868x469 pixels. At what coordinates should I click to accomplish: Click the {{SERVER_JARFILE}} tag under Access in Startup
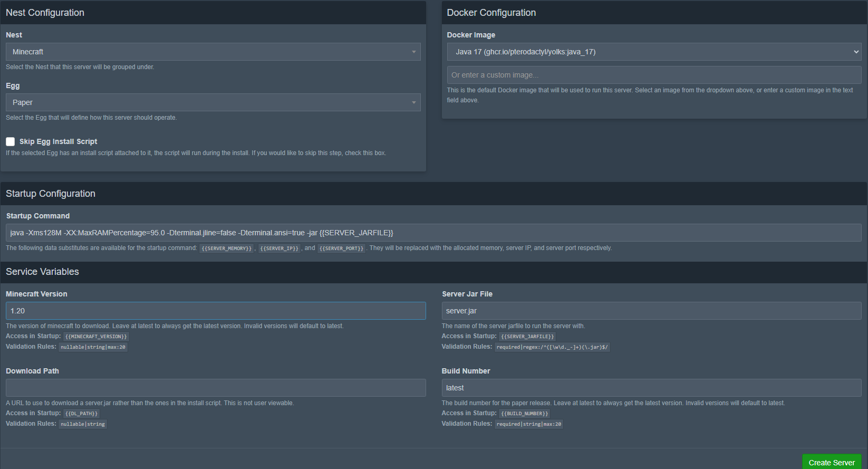click(x=527, y=337)
